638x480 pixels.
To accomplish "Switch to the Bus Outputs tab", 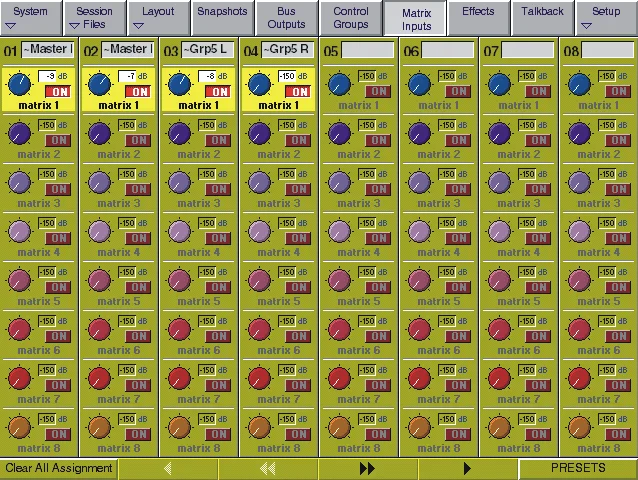I will (286, 18).
